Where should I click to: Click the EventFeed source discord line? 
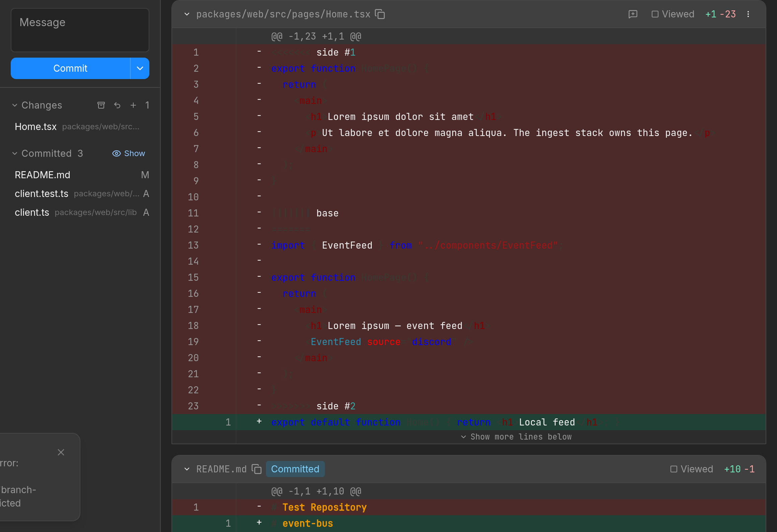[x=469, y=342]
